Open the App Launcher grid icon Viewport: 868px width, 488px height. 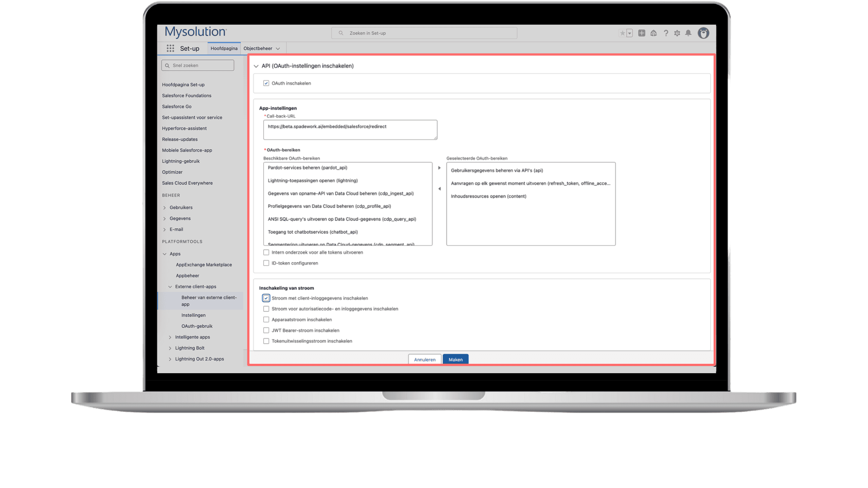tap(170, 48)
